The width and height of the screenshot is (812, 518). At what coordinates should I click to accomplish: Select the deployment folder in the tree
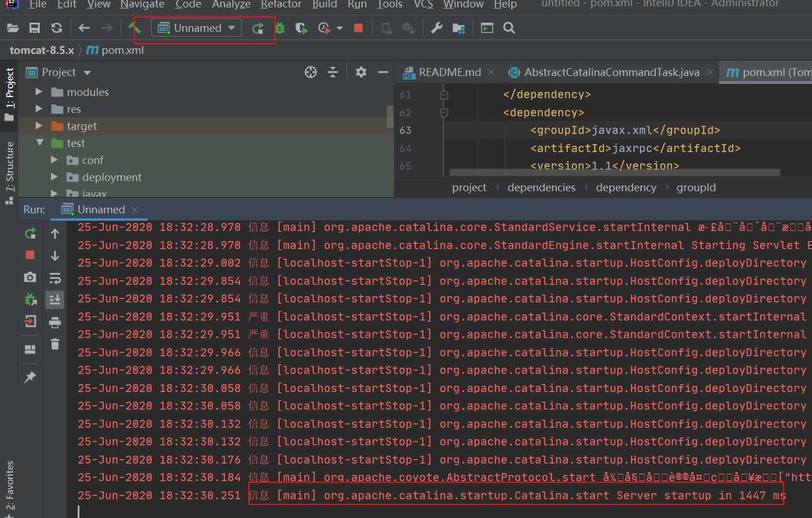pyautogui.click(x=112, y=177)
